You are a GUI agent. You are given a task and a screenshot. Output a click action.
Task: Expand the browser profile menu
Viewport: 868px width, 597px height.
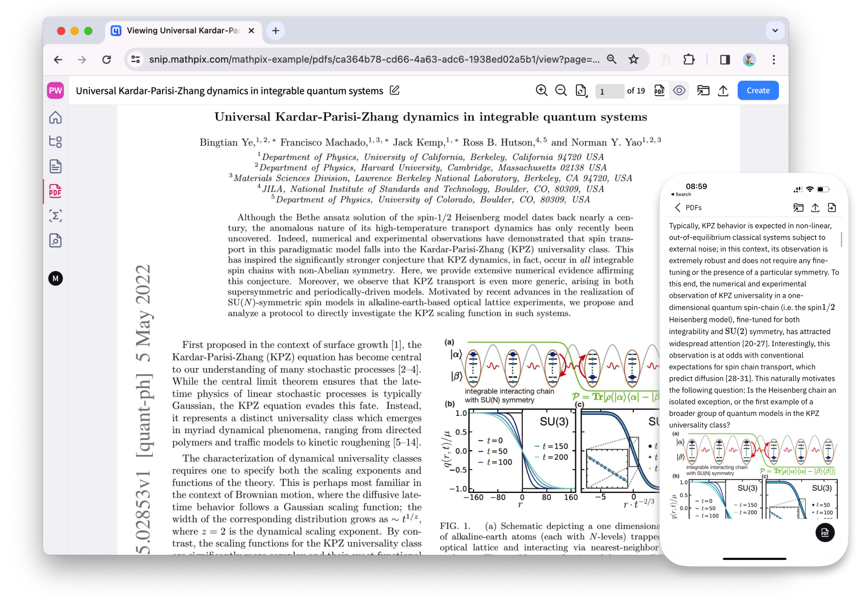click(749, 59)
